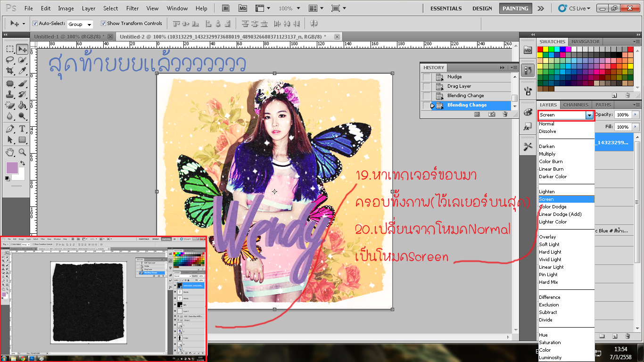Image resolution: width=644 pixels, height=362 pixels.
Task: Select the Hand tool
Action: pyautogui.click(x=9, y=152)
